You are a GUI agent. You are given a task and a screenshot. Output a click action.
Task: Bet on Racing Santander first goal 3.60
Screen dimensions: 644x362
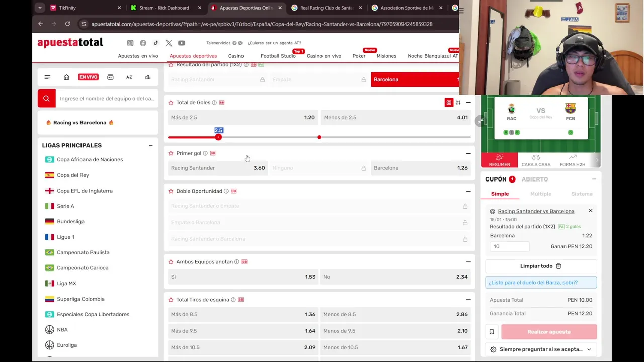[217, 168]
